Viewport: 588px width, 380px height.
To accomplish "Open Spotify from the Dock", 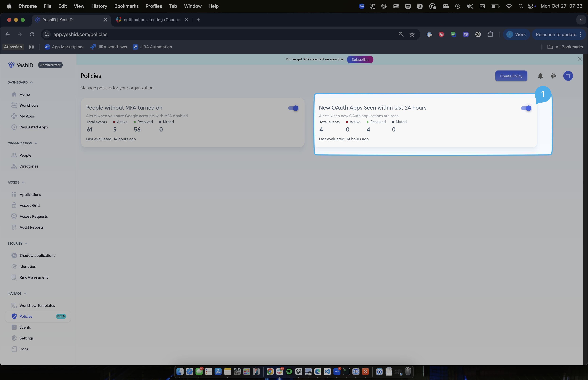I will (289, 371).
